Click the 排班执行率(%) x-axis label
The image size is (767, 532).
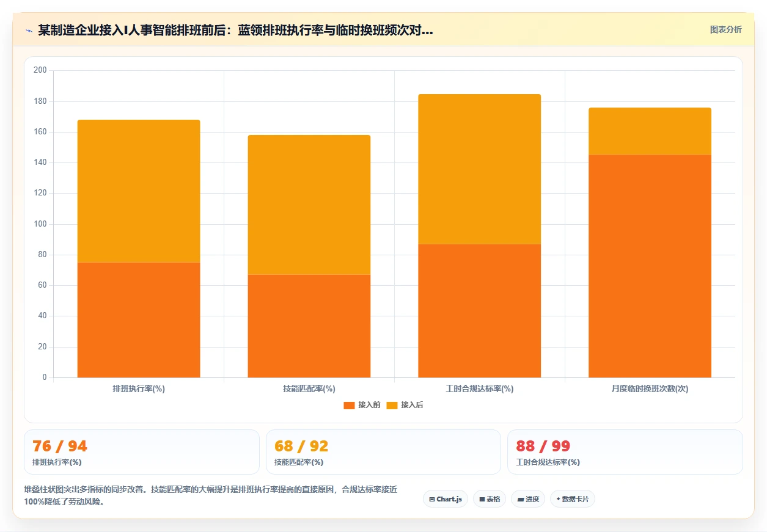139,388
